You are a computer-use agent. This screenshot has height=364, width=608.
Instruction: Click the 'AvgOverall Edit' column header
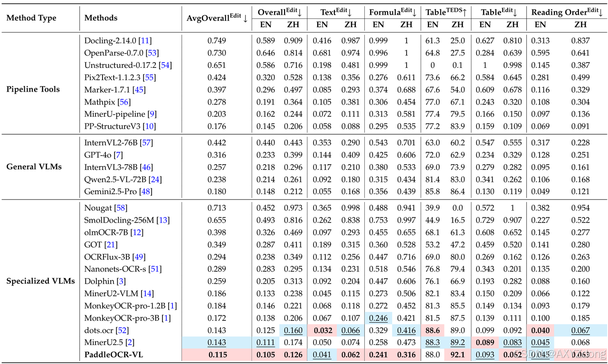point(217,18)
